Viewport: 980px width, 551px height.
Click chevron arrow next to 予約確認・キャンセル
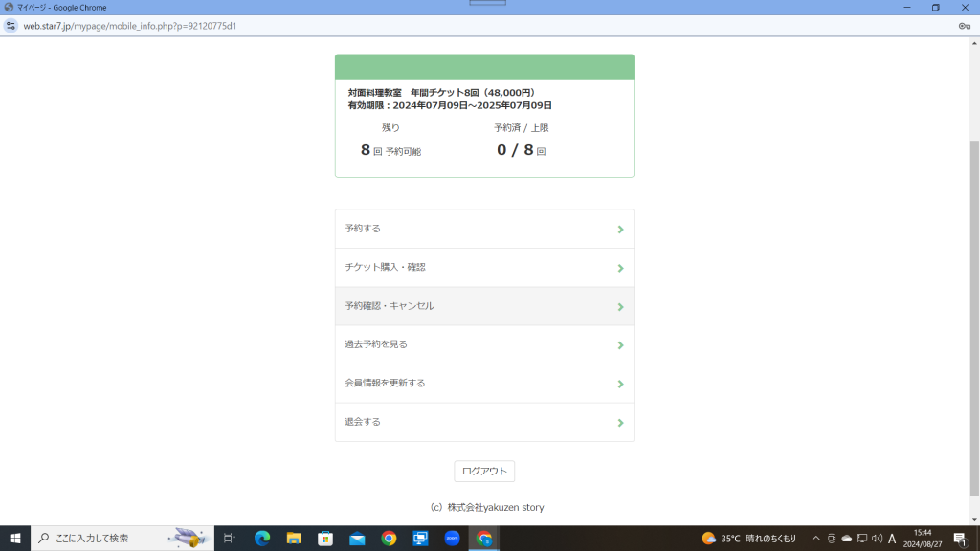tap(620, 307)
